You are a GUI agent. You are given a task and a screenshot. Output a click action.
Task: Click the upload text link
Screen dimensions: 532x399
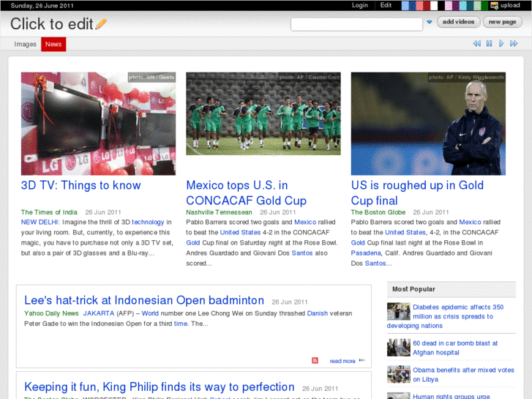coord(510,5)
